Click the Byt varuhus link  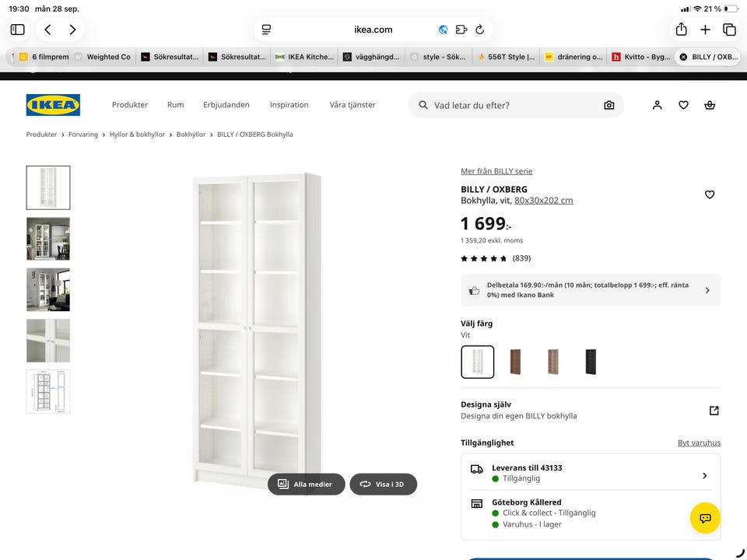[699, 443]
